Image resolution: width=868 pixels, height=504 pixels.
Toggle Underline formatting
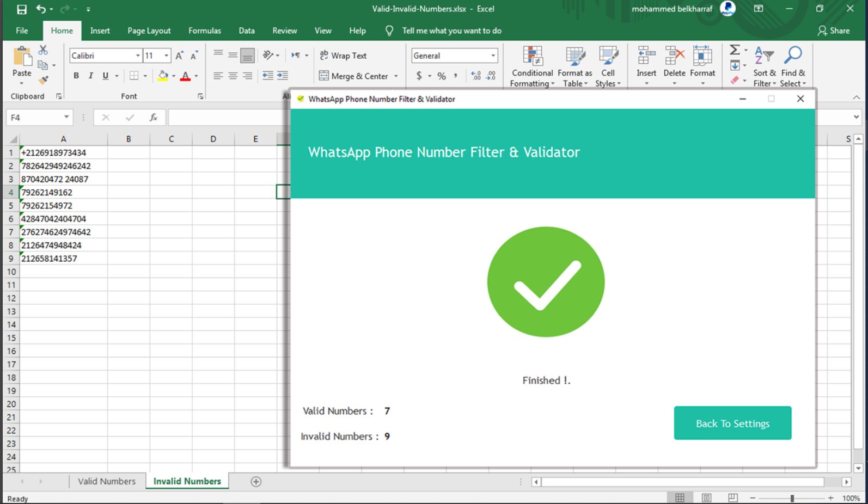tap(105, 76)
